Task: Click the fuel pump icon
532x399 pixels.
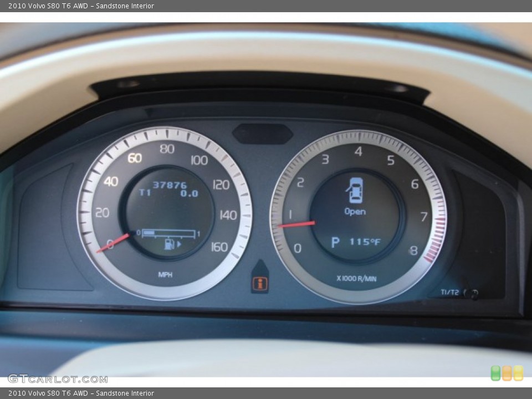Action: [170, 244]
